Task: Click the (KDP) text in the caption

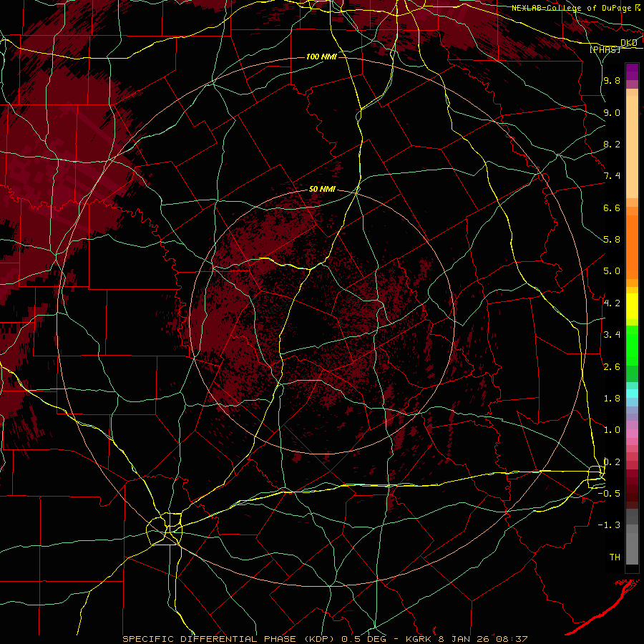Action: (318, 639)
